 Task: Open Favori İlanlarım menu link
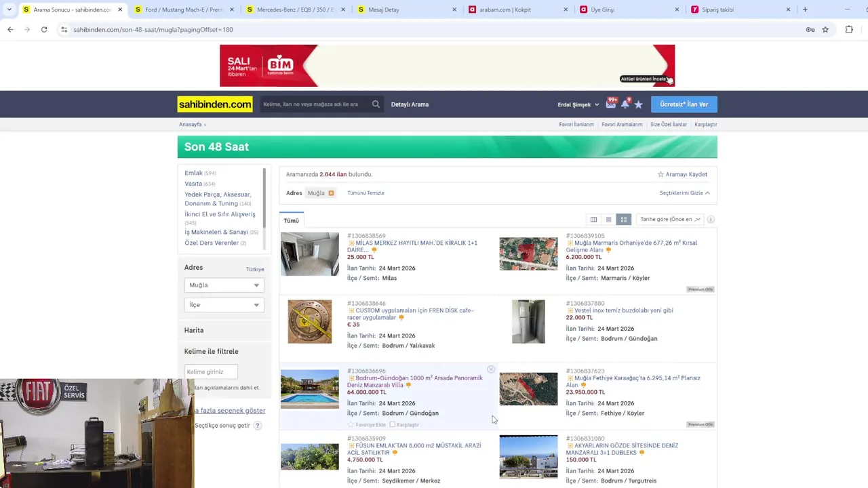point(576,125)
